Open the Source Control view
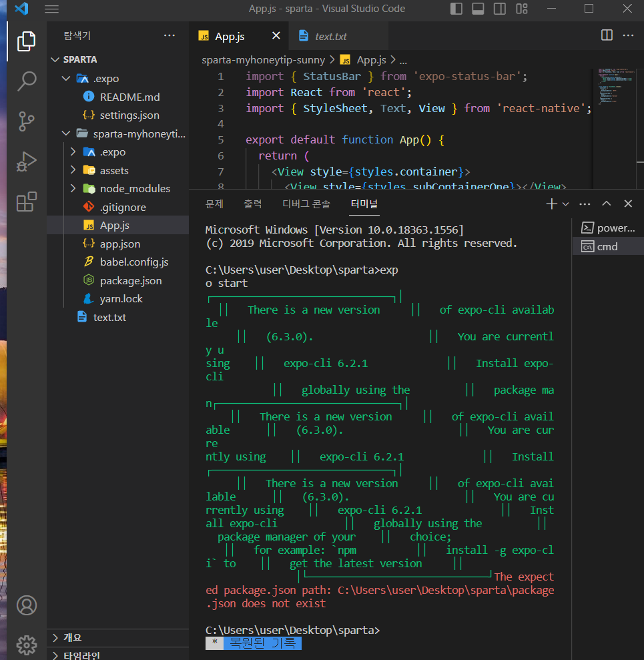Screen dimensions: 644x660 (26, 121)
